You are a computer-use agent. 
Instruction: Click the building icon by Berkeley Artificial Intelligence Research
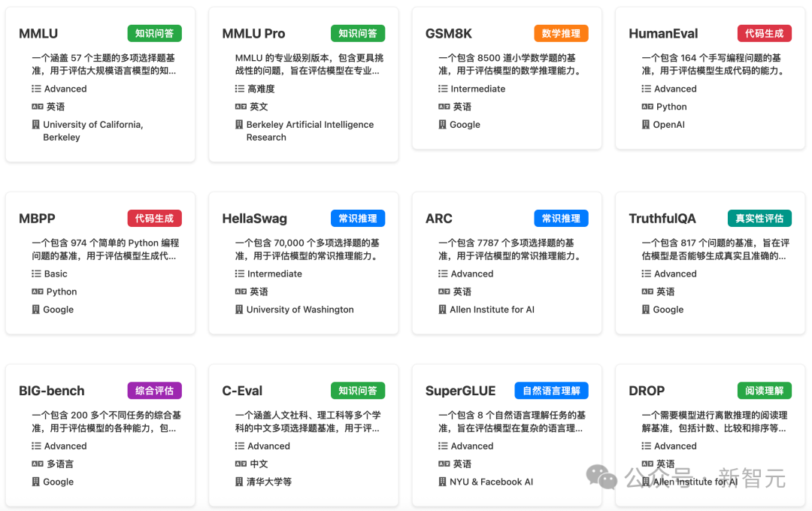(239, 124)
